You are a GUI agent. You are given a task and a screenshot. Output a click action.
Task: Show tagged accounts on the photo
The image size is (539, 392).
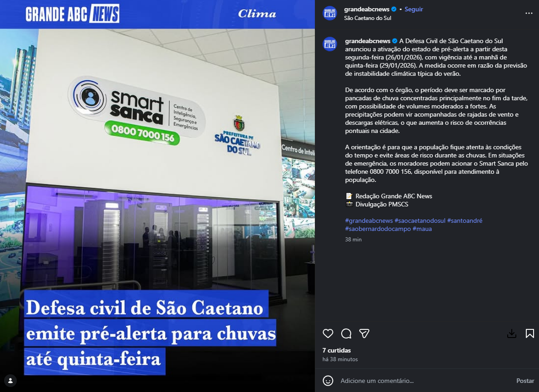10,381
